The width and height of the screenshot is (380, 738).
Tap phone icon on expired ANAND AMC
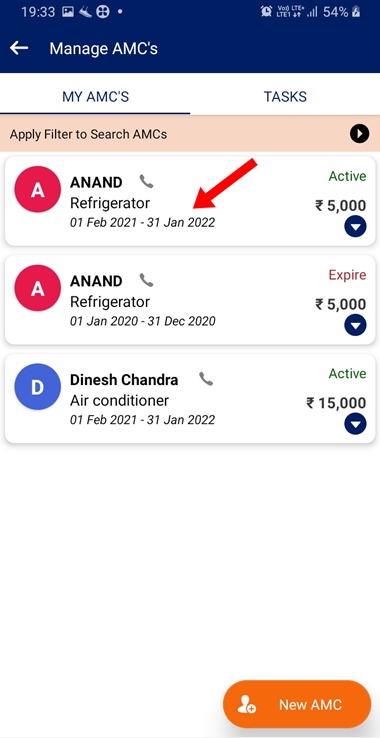[x=146, y=280]
